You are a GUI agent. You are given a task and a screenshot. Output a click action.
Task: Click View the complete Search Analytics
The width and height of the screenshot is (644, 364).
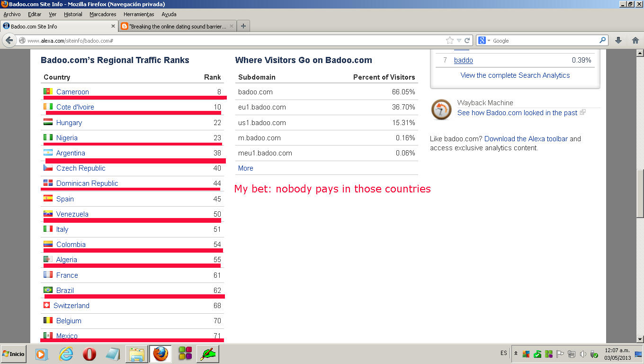coord(515,75)
